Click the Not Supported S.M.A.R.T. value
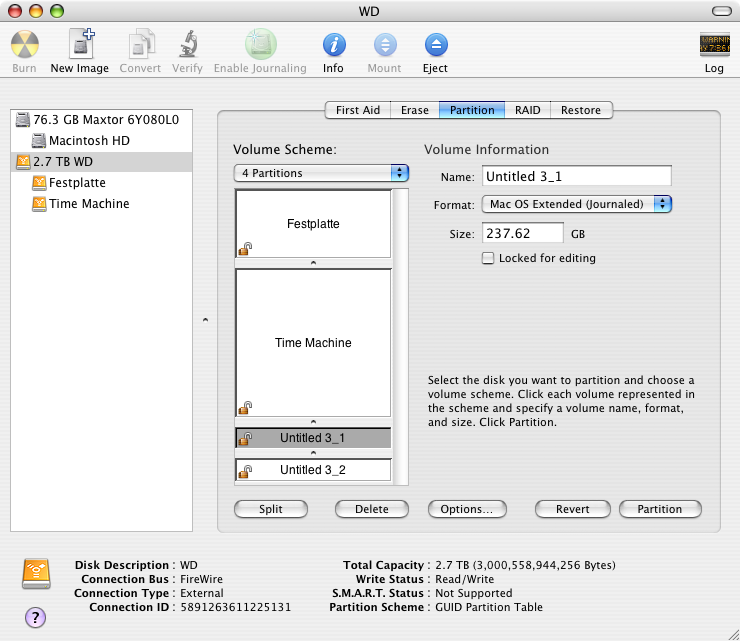 click(x=474, y=593)
